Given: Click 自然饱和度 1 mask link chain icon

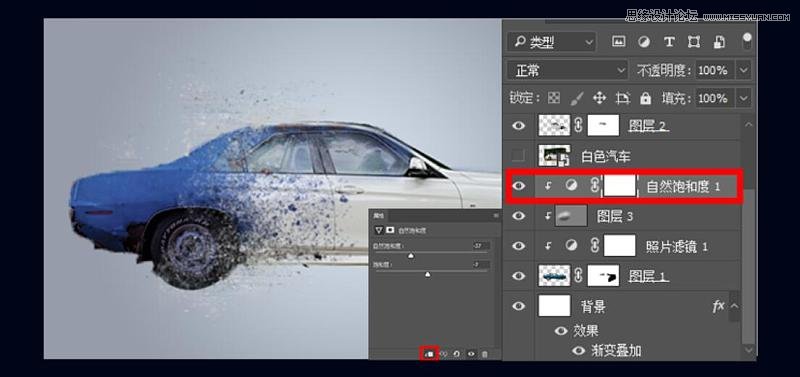Looking at the screenshot, I should click(594, 186).
